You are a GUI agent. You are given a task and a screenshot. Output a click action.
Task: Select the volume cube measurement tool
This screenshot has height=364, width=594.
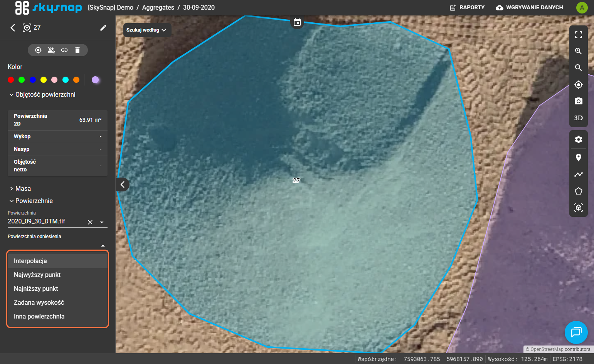click(x=578, y=208)
